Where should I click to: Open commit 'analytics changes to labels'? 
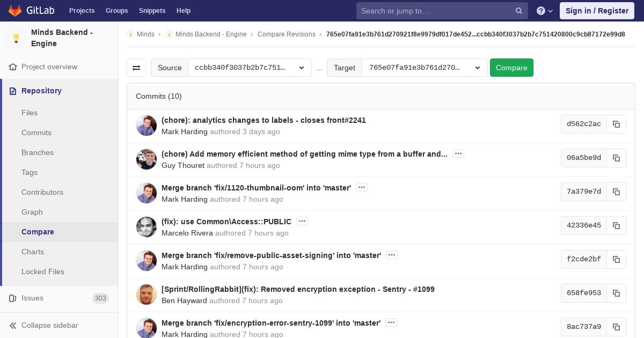click(x=264, y=120)
